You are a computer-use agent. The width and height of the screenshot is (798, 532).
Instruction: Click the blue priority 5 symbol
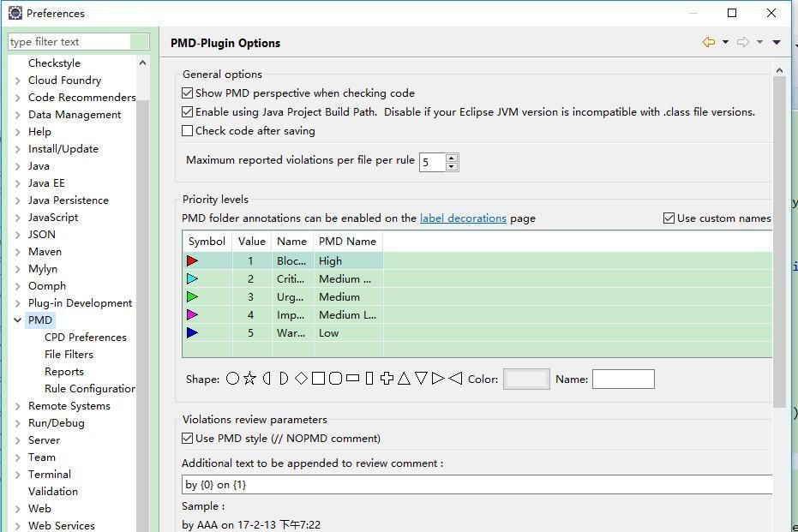pyautogui.click(x=192, y=333)
